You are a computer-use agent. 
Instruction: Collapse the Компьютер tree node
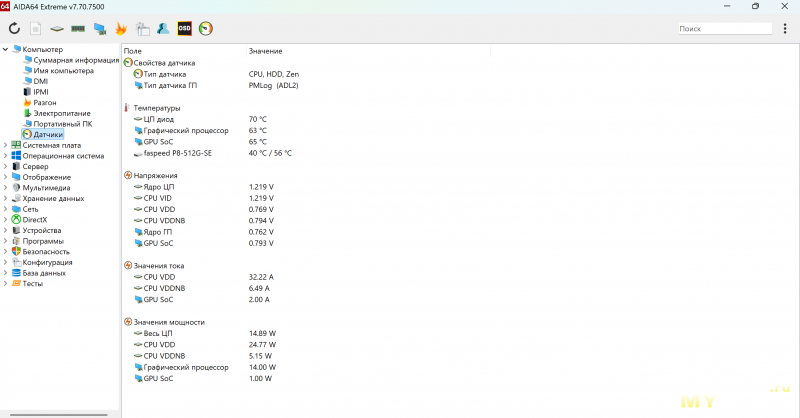tap(6, 49)
